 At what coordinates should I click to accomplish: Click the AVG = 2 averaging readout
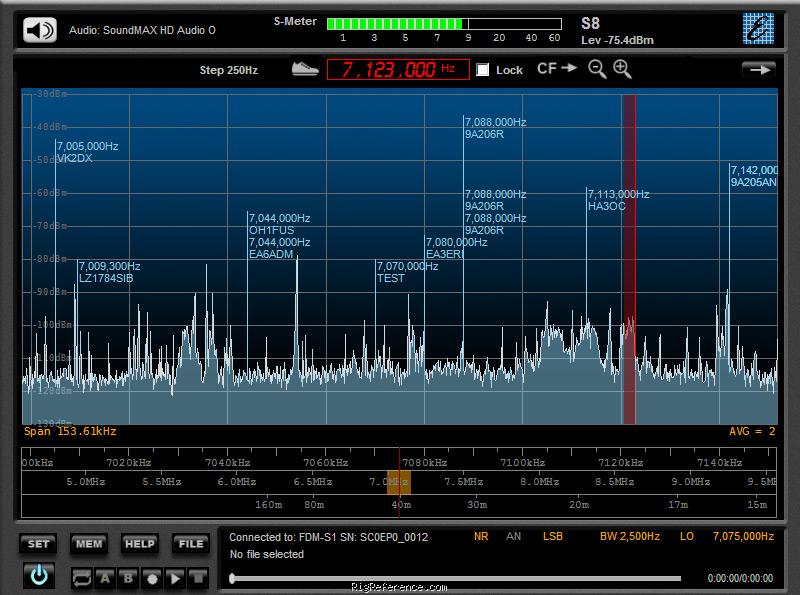tap(752, 431)
